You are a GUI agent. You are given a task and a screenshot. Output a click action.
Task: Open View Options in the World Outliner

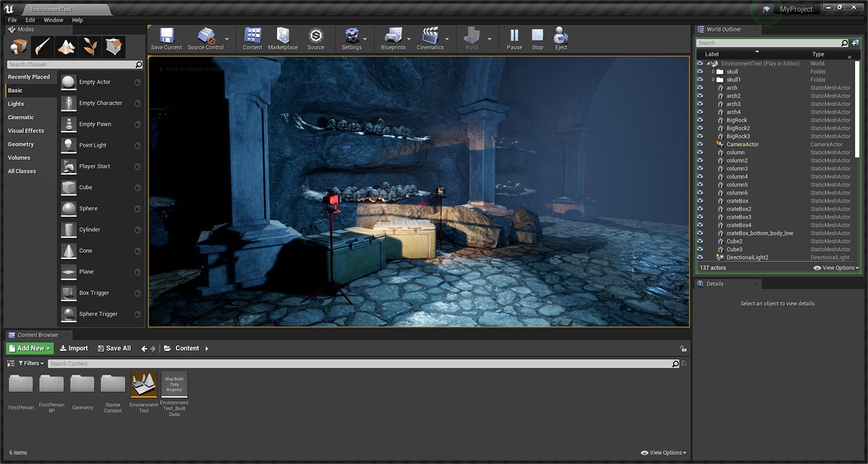pos(835,267)
